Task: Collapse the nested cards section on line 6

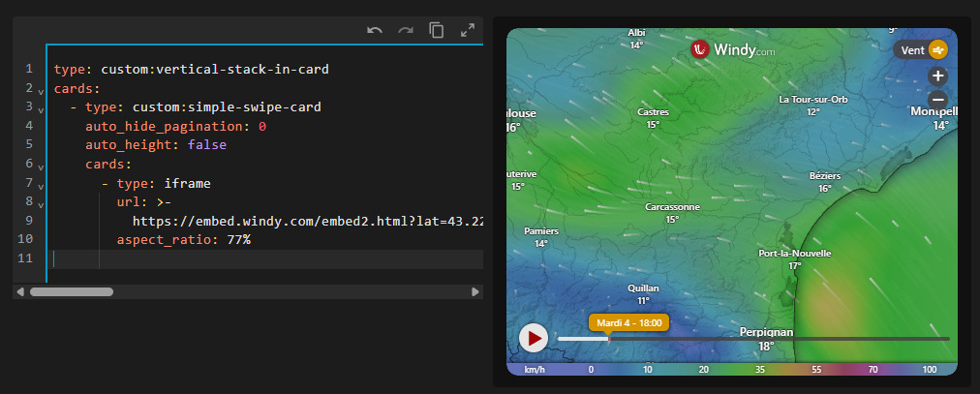Action: coord(41,166)
